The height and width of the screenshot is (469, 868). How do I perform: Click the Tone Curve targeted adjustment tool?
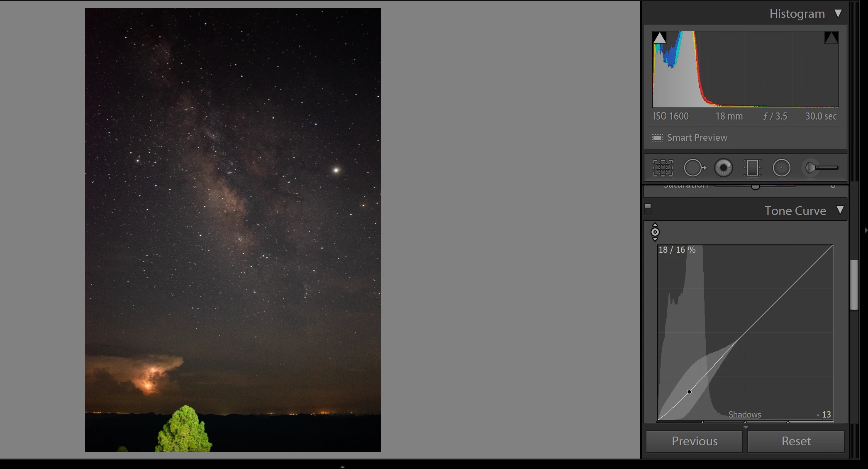pos(655,232)
